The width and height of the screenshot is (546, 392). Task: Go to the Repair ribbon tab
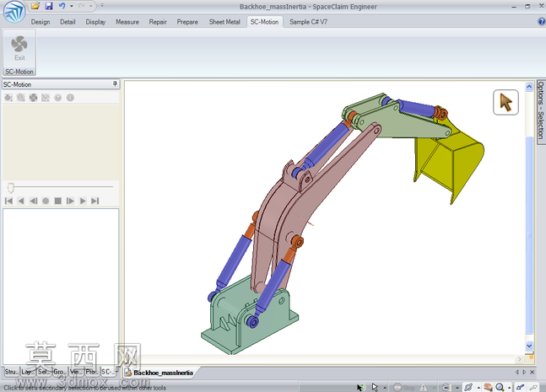coord(158,22)
